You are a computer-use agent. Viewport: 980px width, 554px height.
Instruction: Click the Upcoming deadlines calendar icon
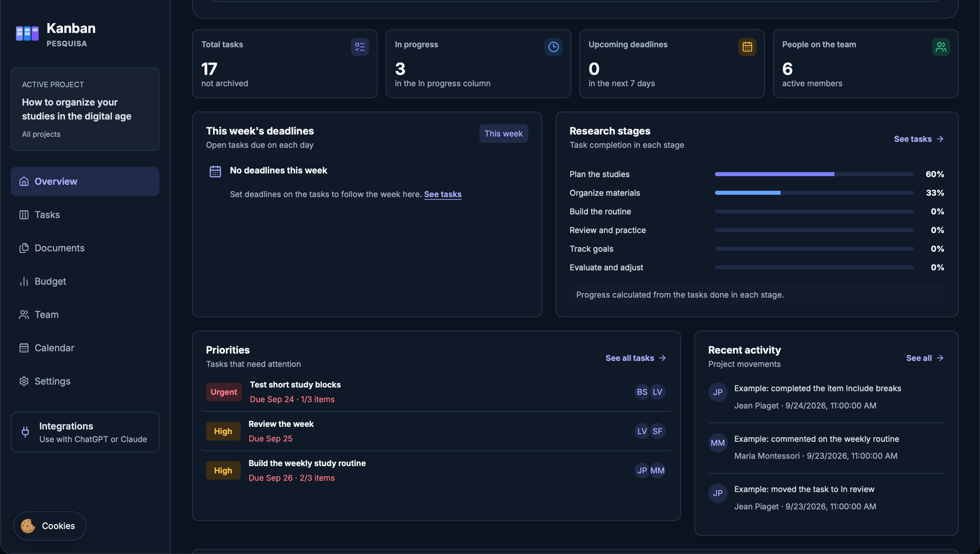point(747,47)
